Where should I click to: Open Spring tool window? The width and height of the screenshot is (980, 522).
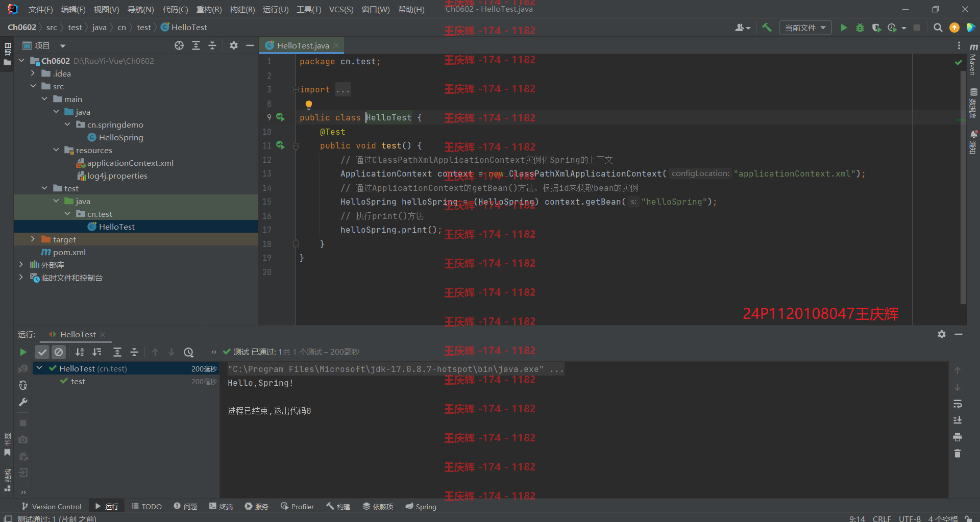pyautogui.click(x=421, y=507)
